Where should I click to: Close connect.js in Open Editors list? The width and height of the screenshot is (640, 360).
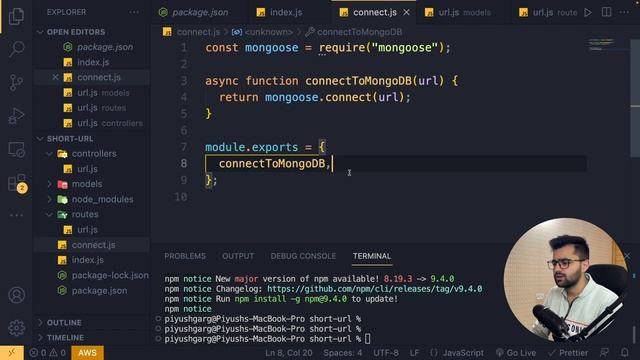click(x=56, y=77)
